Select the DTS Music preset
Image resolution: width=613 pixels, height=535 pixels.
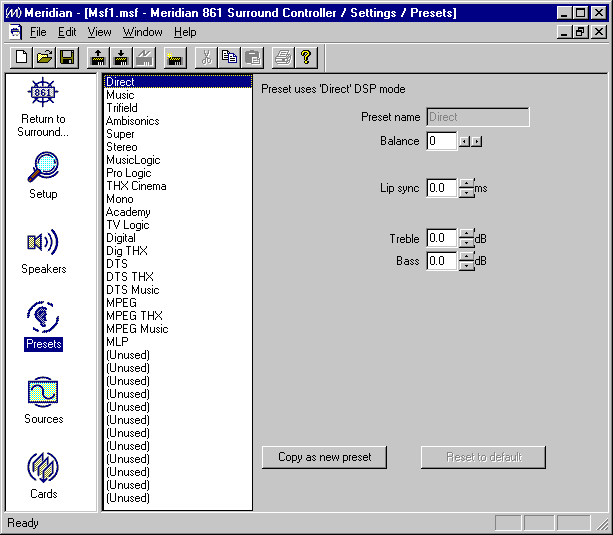(178, 290)
